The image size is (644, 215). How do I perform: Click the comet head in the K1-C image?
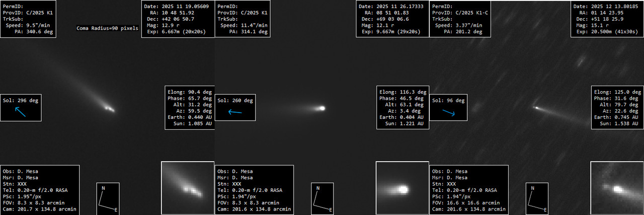click(x=536, y=107)
